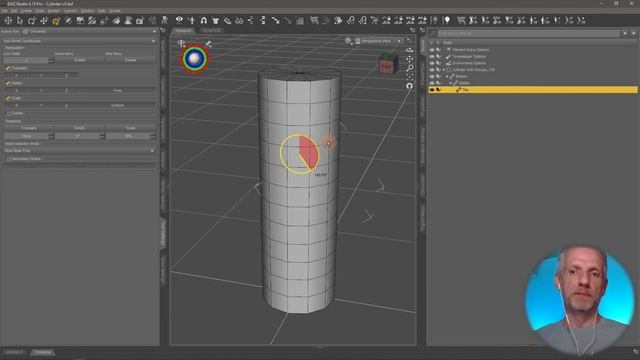Toggle the Scale manipulator checkbox
640x360 pixels.
tap(8, 98)
